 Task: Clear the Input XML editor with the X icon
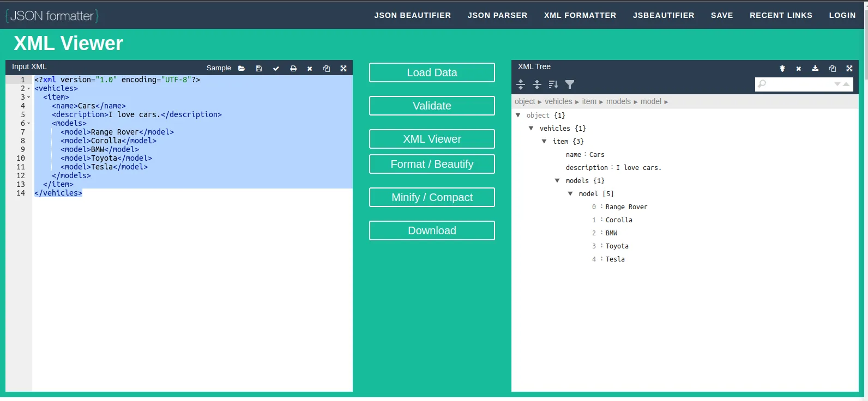point(310,69)
